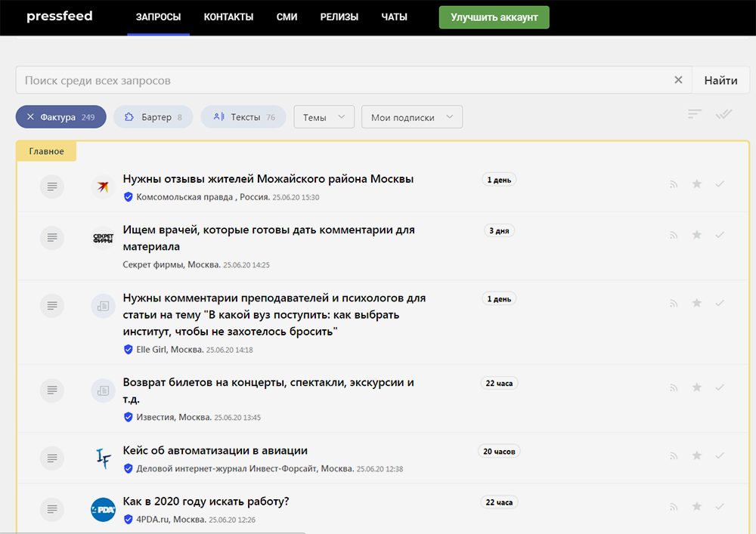
Task: Star the врачей comments request
Action: 697,234
